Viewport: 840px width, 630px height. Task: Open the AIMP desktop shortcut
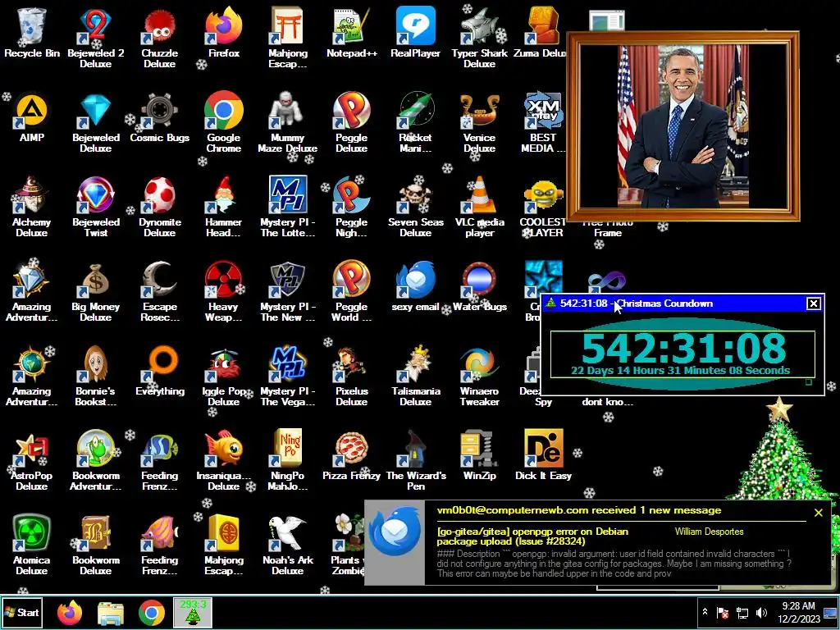coord(32,118)
